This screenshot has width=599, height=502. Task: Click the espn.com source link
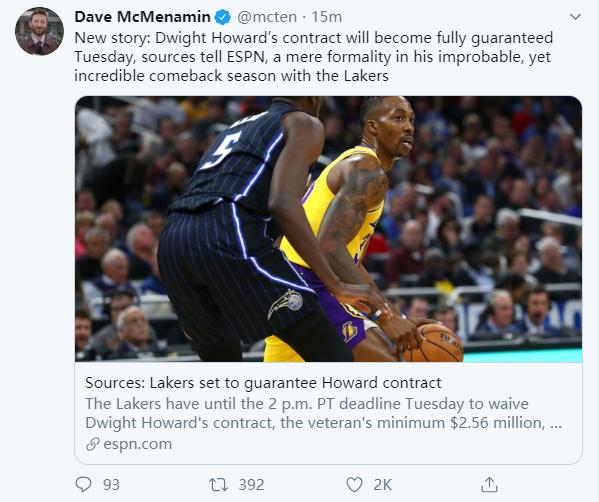coord(138,444)
